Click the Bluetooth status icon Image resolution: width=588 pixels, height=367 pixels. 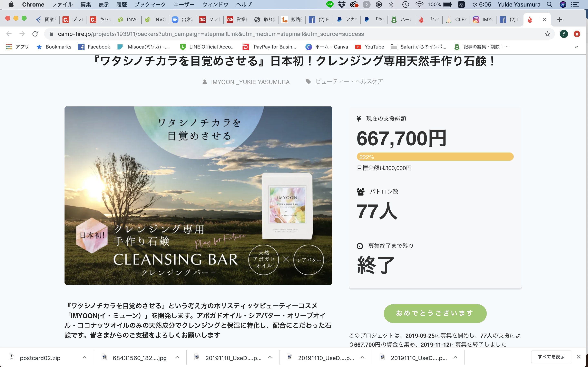(x=391, y=4)
